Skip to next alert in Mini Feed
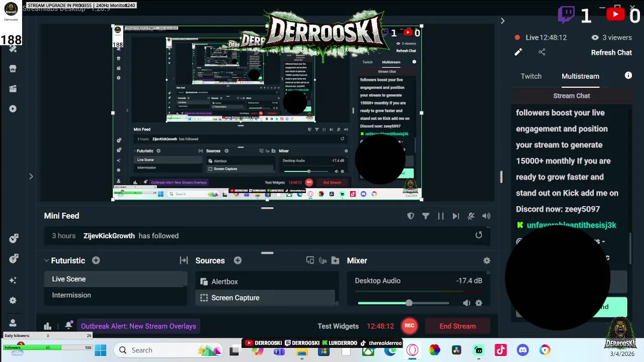This screenshot has width=644, height=362. (456, 216)
